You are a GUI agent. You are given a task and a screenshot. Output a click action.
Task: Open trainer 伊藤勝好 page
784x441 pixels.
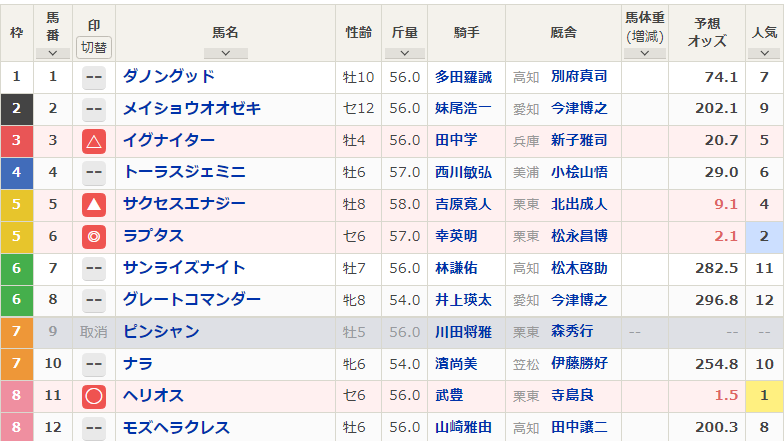coord(579,364)
